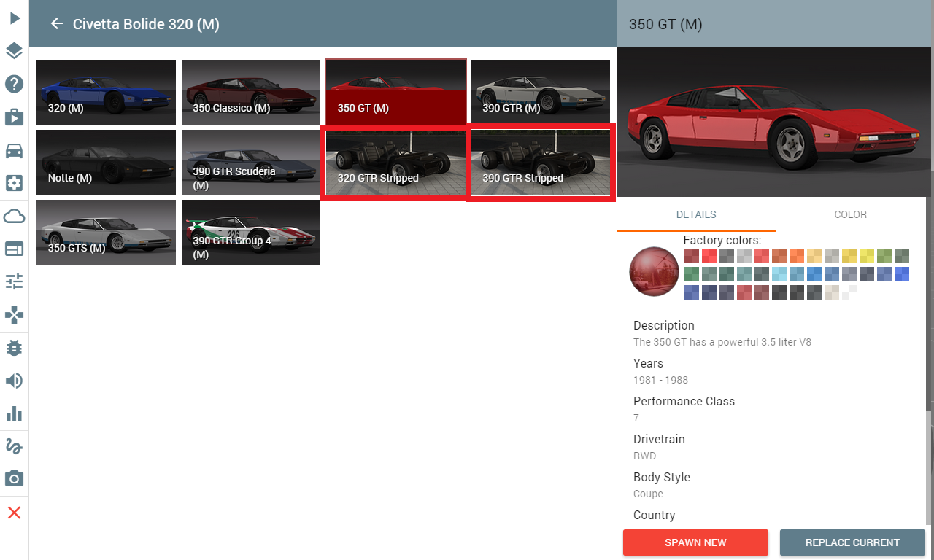934x560 pixels.
Task: Open the environment cloud icon
Action: (x=15, y=216)
